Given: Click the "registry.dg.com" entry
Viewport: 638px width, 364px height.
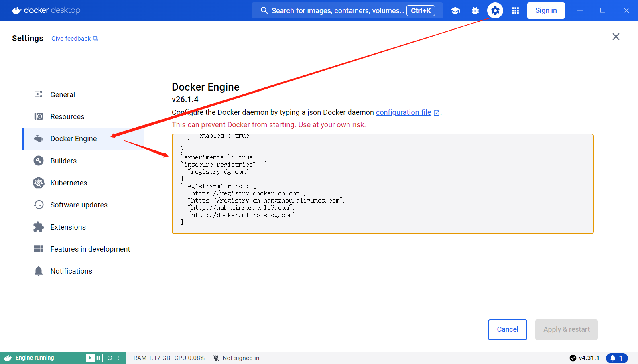Looking at the screenshot, I should (x=218, y=172).
